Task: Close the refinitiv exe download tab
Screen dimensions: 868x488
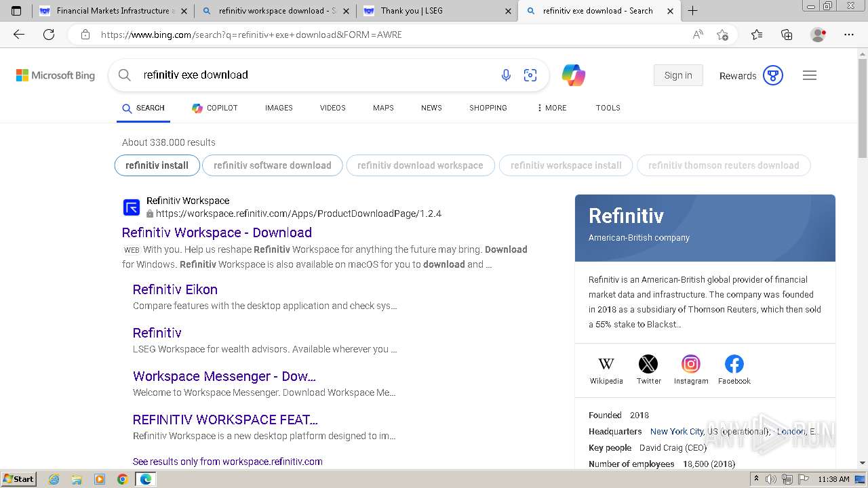Action: coord(670,11)
